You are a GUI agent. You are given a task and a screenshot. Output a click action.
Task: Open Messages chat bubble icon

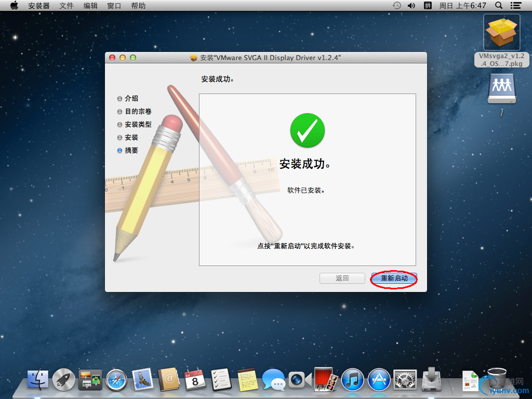pyautogui.click(x=273, y=379)
